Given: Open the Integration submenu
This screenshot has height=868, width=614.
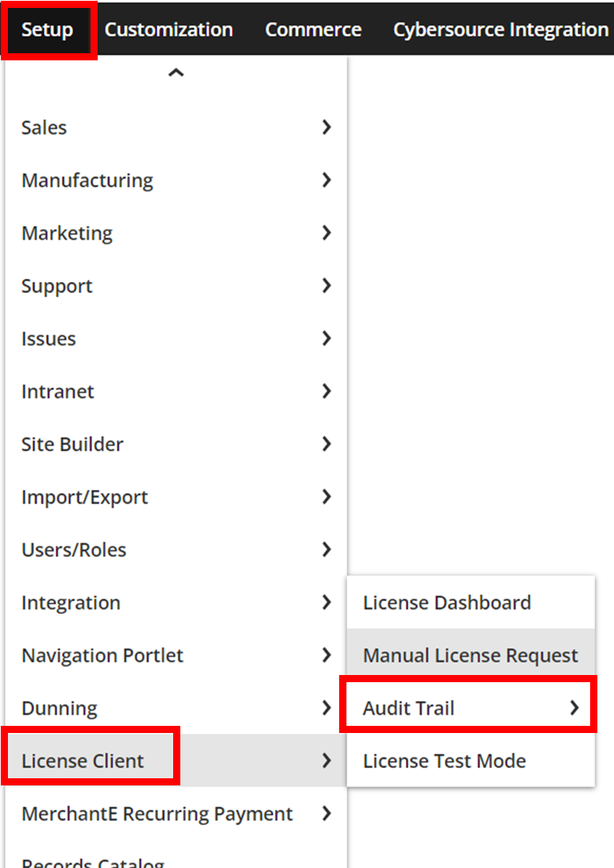Looking at the screenshot, I should click(176, 602).
